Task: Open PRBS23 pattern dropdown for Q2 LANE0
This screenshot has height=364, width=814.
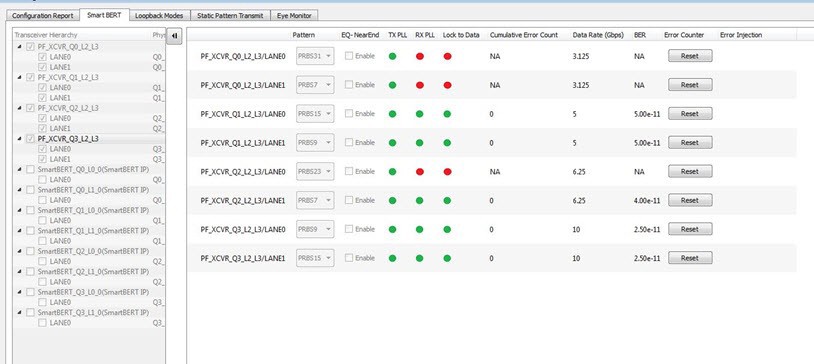Action: click(315, 171)
